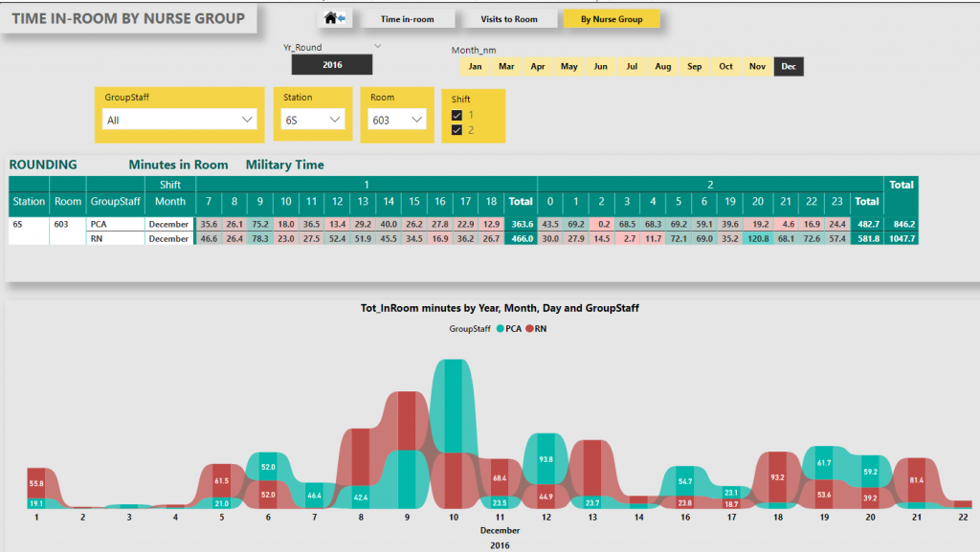Click the PCA row total 846.2
Screen dimensions: 980x552
click(902, 224)
